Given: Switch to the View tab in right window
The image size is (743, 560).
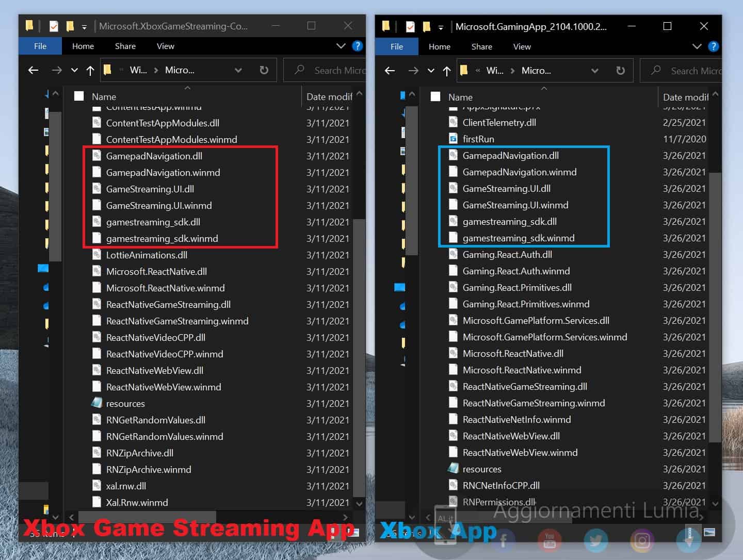Looking at the screenshot, I should (x=522, y=46).
